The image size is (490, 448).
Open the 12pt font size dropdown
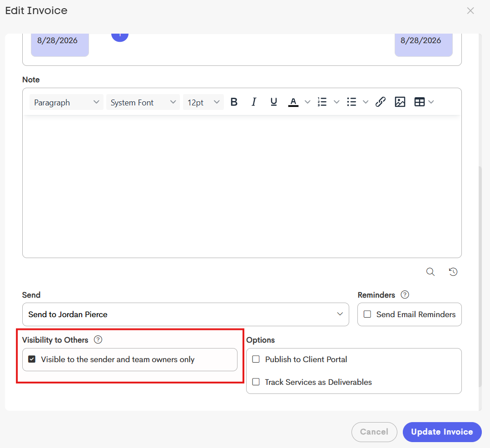tap(203, 102)
